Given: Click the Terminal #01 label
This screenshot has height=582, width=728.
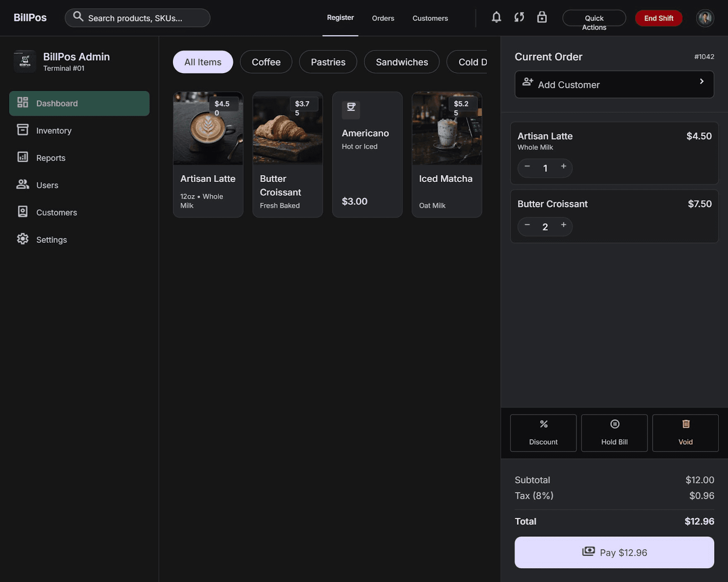Looking at the screenshot, I should 64,68.
